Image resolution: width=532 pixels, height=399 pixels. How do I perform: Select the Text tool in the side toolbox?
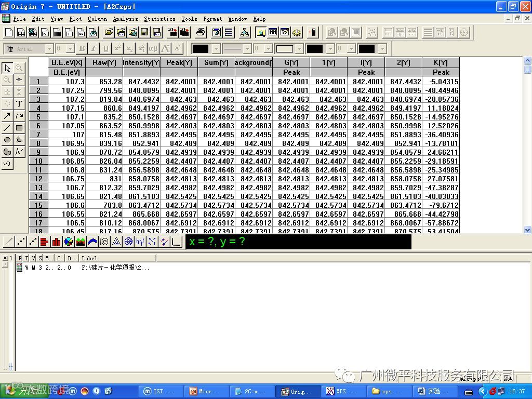pyautogui.click(x=19, y=104)
